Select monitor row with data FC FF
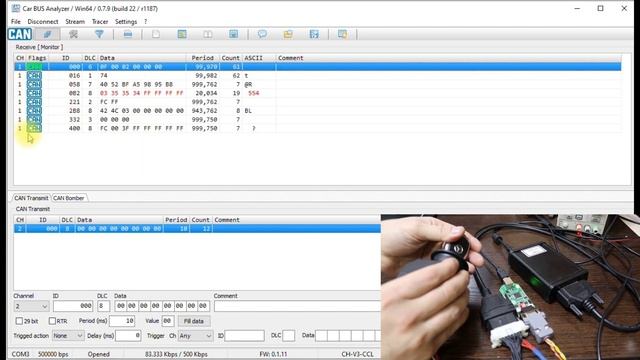640x360 pixels. point(318,102)
